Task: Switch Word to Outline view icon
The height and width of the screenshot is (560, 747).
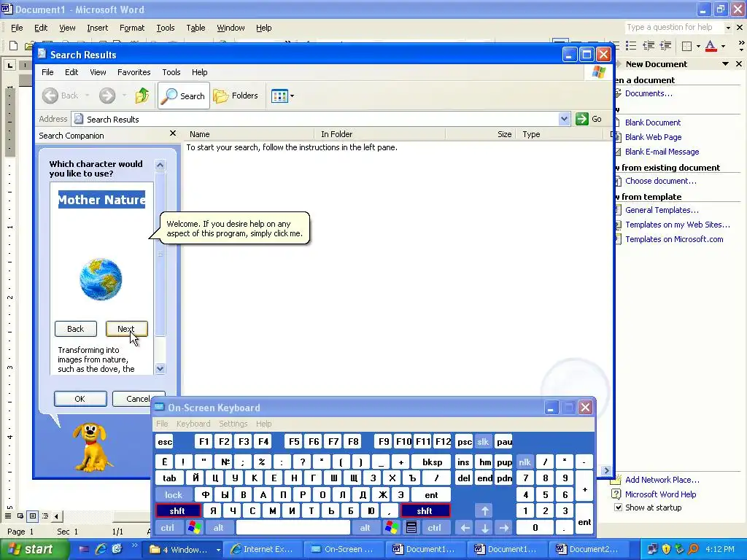Action: pyautogui.click(x=44, y=516)
